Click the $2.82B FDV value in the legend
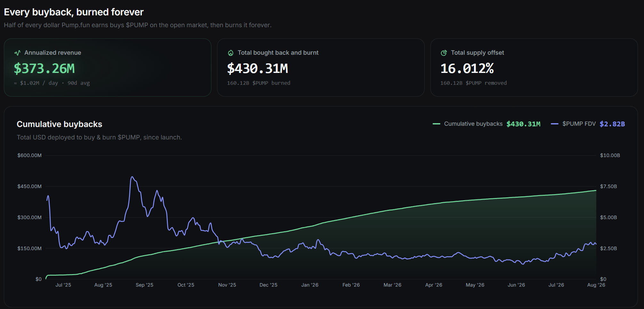 pos(612,124)
